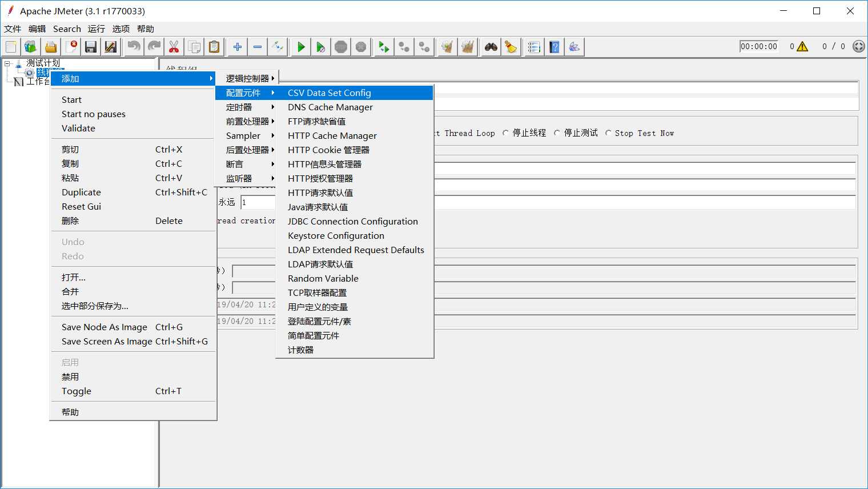The image size is (868, 489).
Task: Open Search with the binoculars icon
Action: (491, 47)
